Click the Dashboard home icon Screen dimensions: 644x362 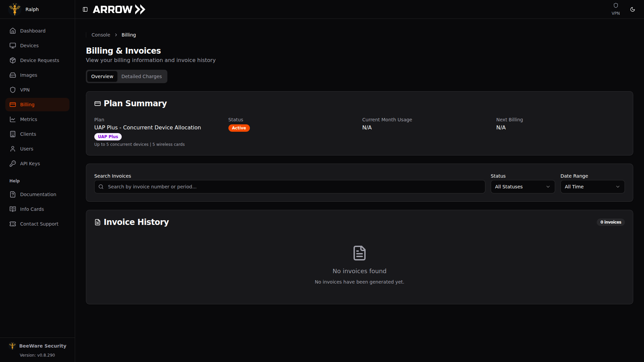(13, 31)
